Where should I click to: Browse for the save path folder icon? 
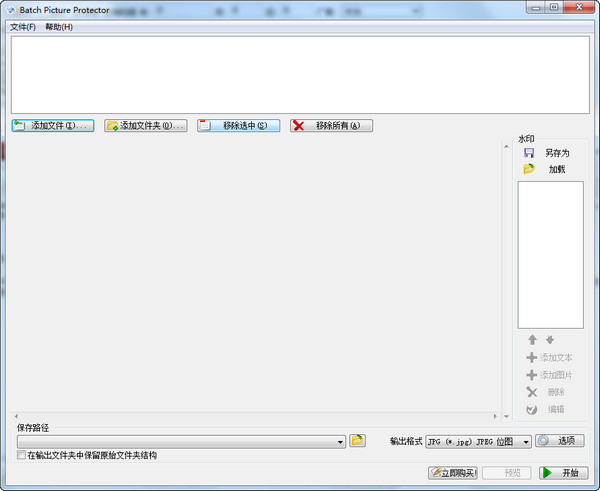coord(357,440)
